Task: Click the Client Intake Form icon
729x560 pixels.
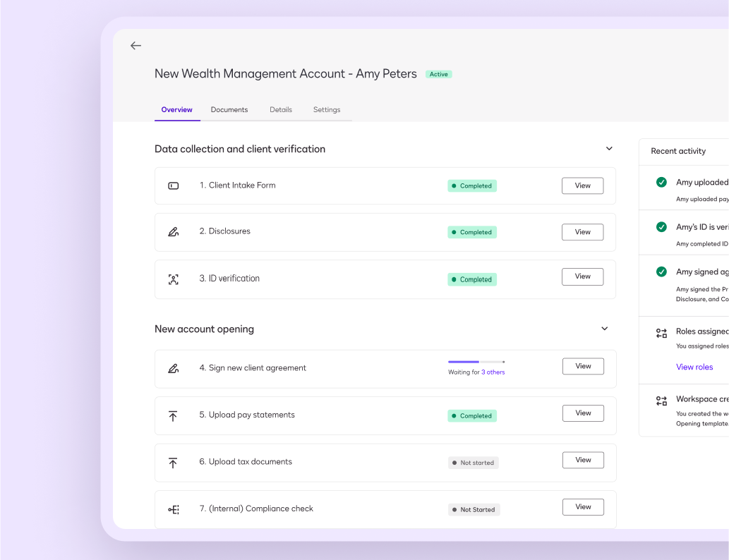Action: 173,185
